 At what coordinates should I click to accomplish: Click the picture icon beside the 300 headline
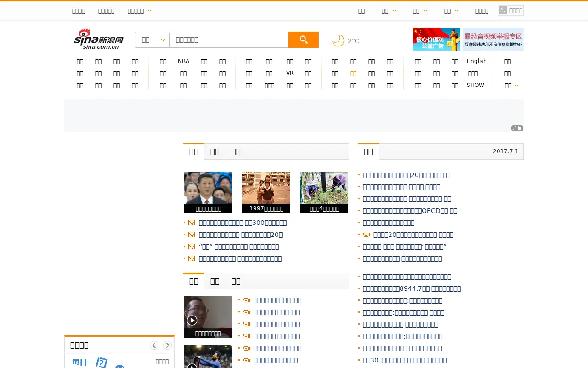[192, 223]
